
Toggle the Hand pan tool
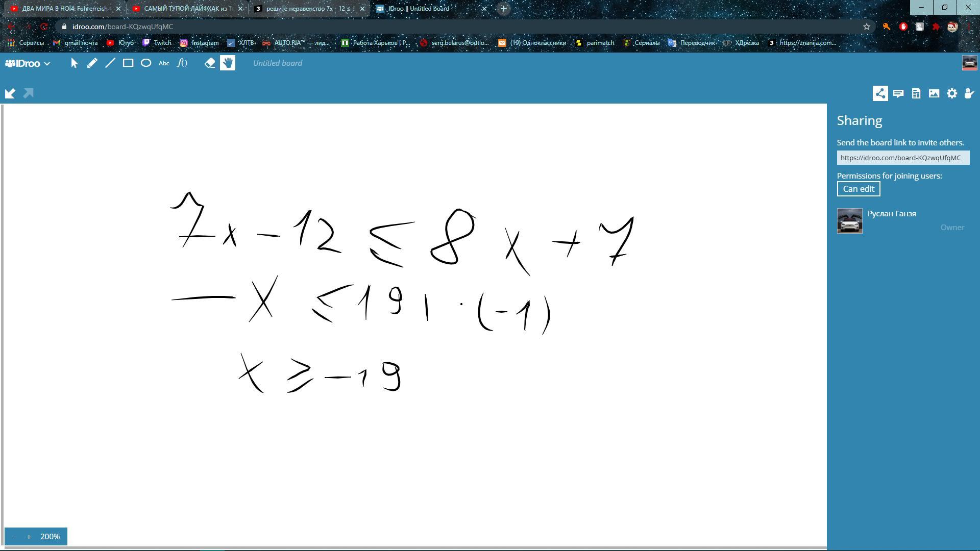tap(228, 63)
